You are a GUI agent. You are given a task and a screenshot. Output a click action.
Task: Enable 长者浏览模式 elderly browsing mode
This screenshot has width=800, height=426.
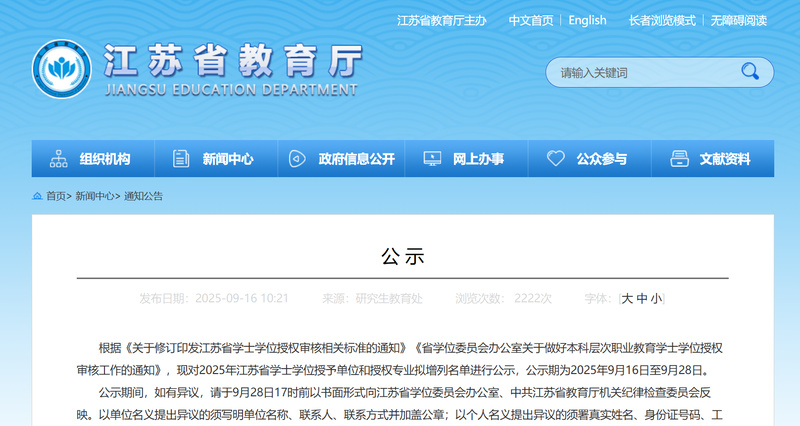[x=661, y=20]
